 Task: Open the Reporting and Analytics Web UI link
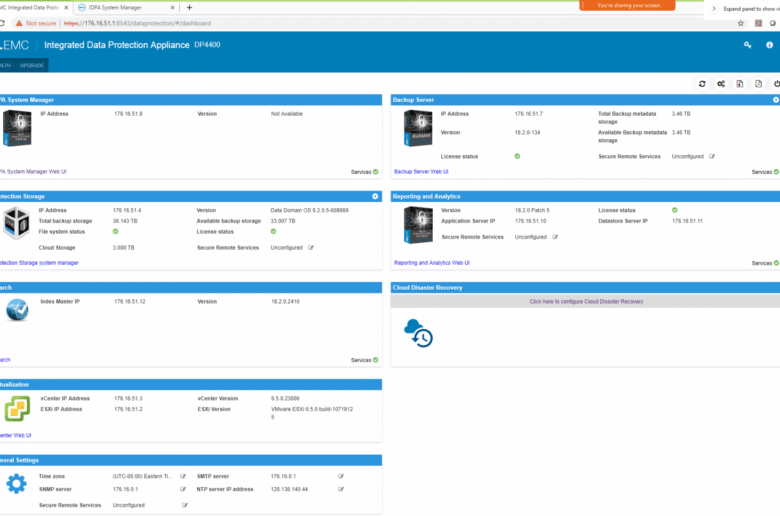point(432,263)
